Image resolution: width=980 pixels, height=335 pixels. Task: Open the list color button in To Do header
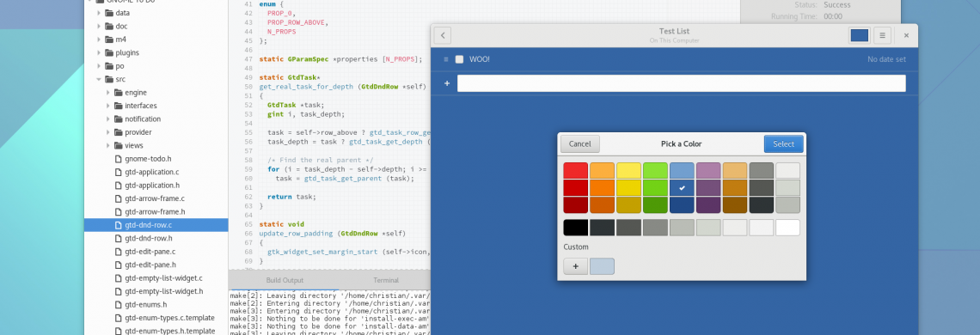tap(860, 35)
